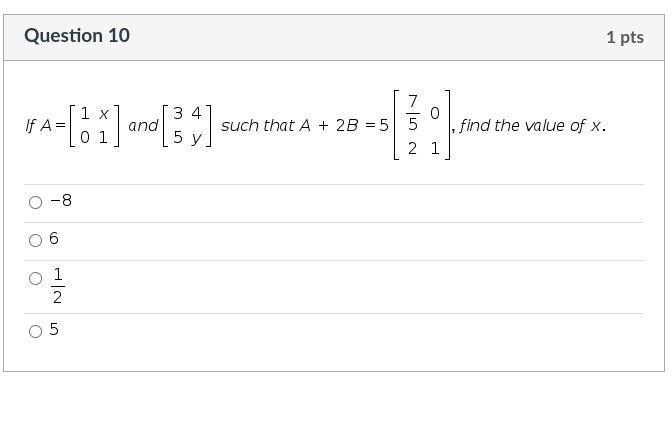Choose the radio button for answer 6
The width and height of the screenshot is (672, 432).
pos(36,240)
